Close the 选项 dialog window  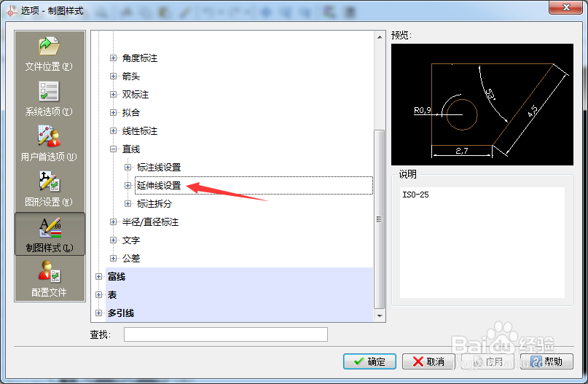point(565,7)
